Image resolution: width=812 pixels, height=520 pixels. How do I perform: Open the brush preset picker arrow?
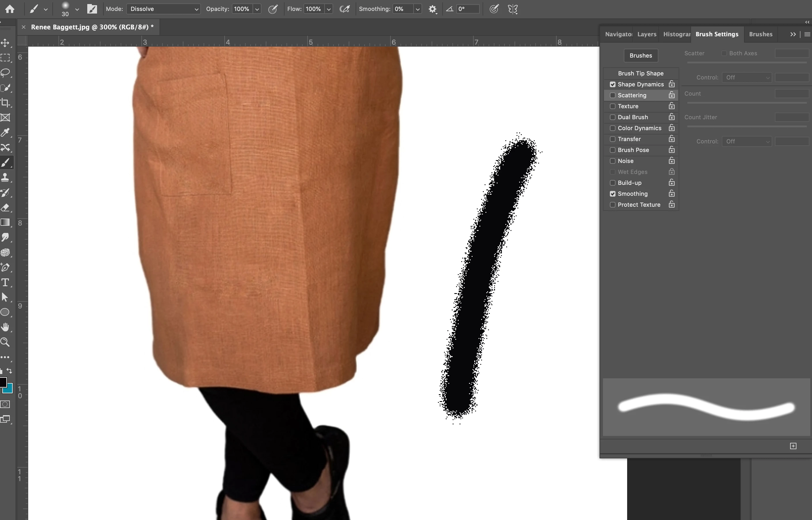coord(77,9)
